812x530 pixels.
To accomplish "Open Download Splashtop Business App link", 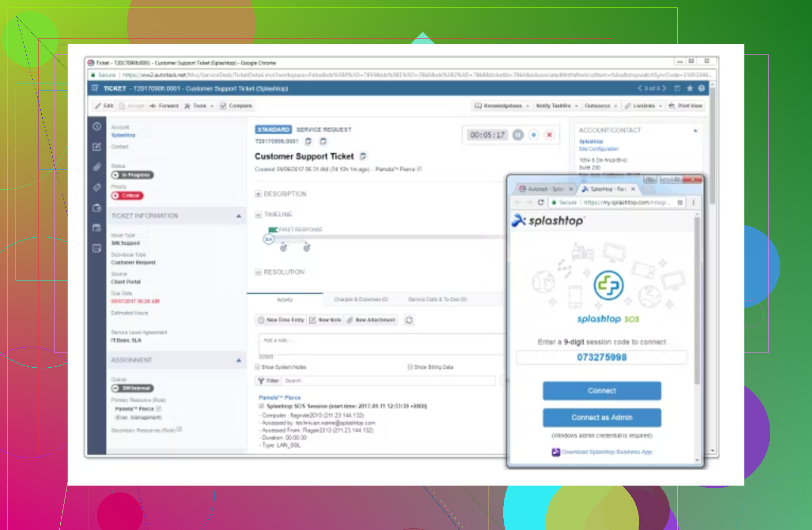I will coord(607,452).
